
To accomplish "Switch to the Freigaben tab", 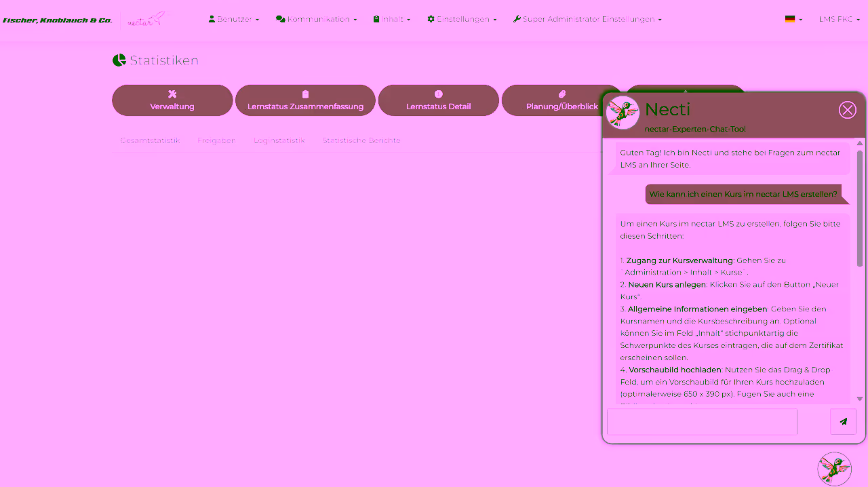I will pos(216,140).
